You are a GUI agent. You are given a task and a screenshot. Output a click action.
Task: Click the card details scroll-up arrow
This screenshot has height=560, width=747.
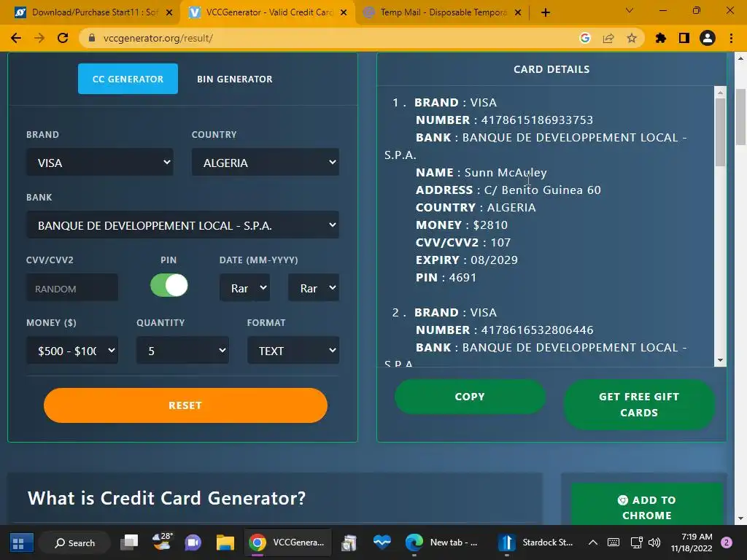720,92
